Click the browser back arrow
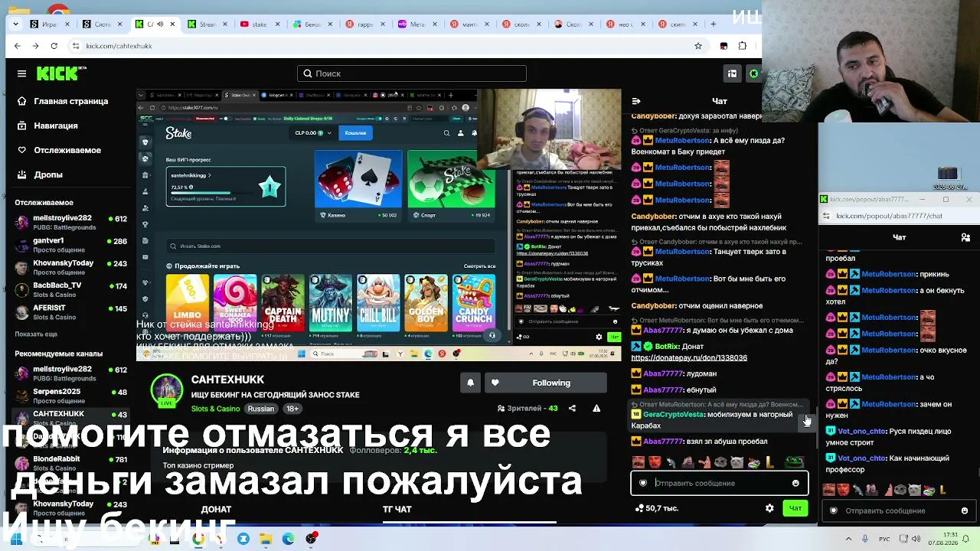This screenshot has height=551, width=980. point(18,46)
